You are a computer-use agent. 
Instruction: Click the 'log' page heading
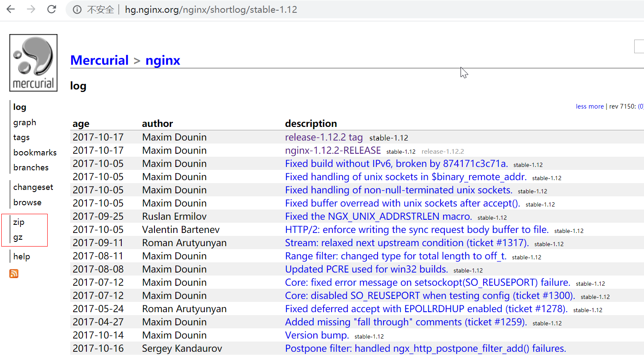pyautogui.click(x=78, y=86)
